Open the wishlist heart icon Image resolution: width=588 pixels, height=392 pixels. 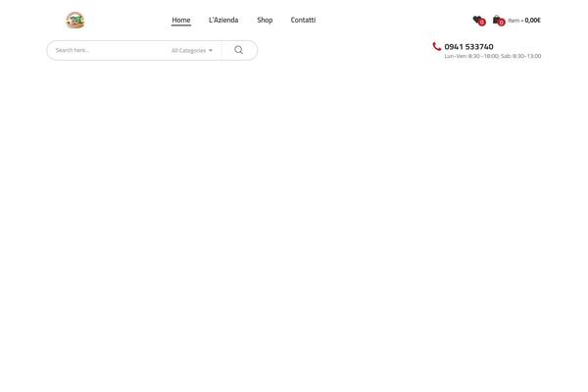tap(477, 20)
